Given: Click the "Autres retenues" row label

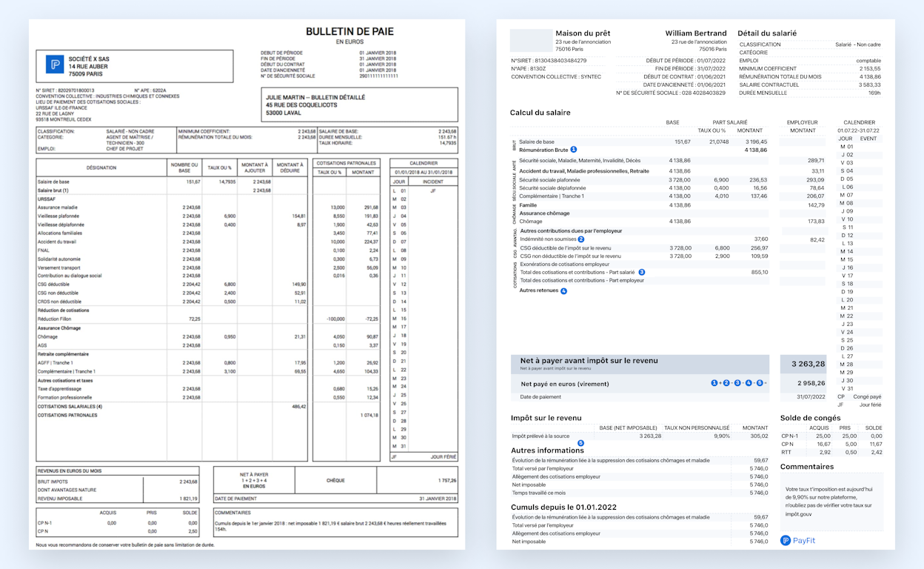Looking at the screenshot, I should [539, 290].
